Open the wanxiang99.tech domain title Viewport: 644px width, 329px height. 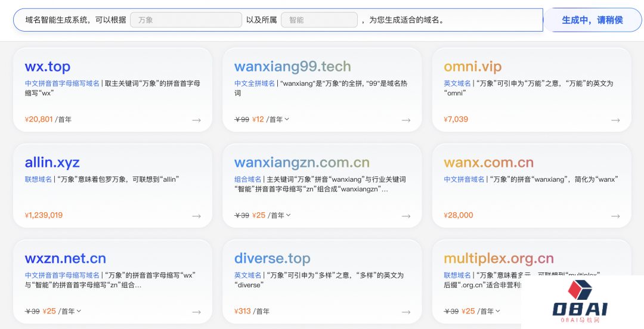(x=292, y=67)
